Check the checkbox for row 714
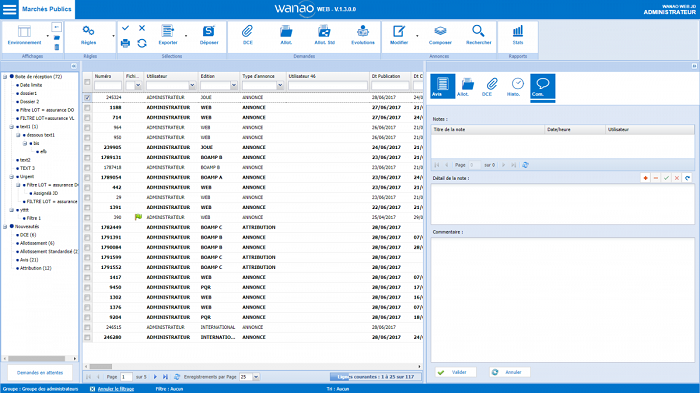This screenshot has width=700, height=393. (87, 117)
